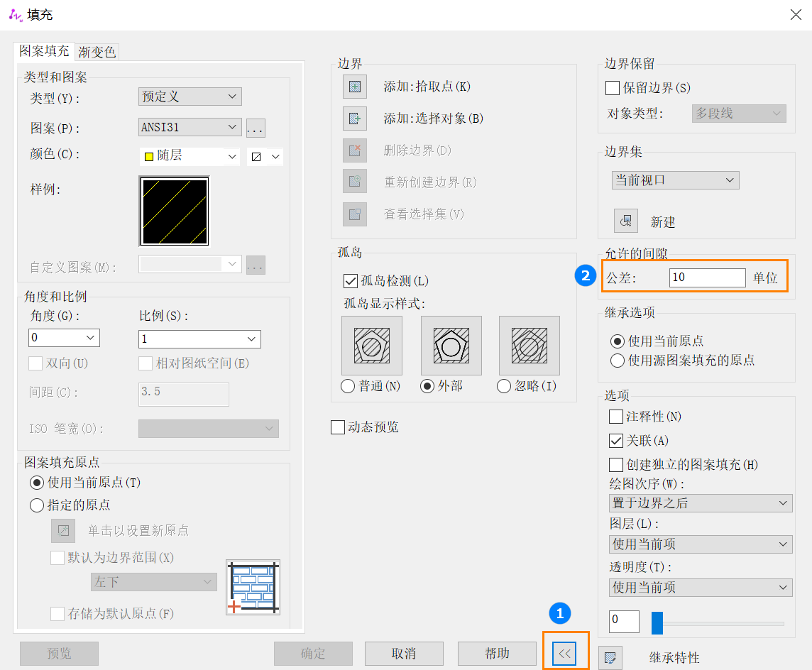Enable the 动态预览 checkbox
This screenshot has height=670, width=812.
(338, 427)
